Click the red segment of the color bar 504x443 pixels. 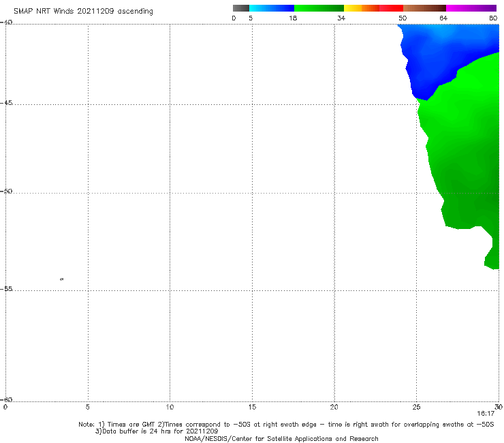[391, 8]
